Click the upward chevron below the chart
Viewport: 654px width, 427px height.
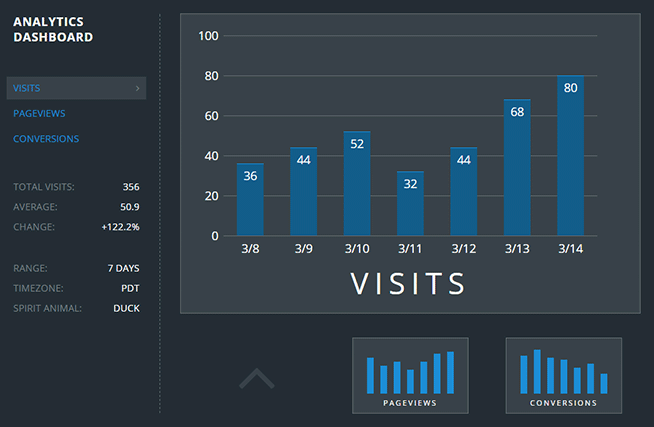(x=257, y=378)
